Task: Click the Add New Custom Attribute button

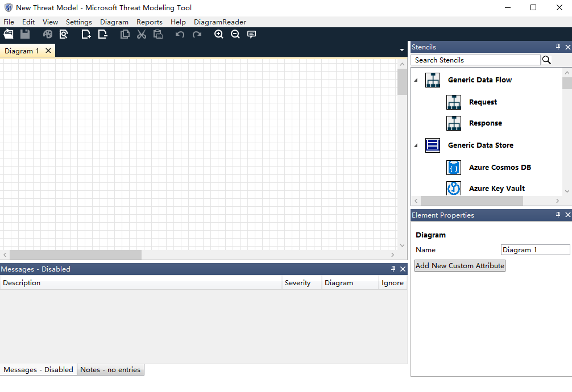Action: click(x=459, y=266)
